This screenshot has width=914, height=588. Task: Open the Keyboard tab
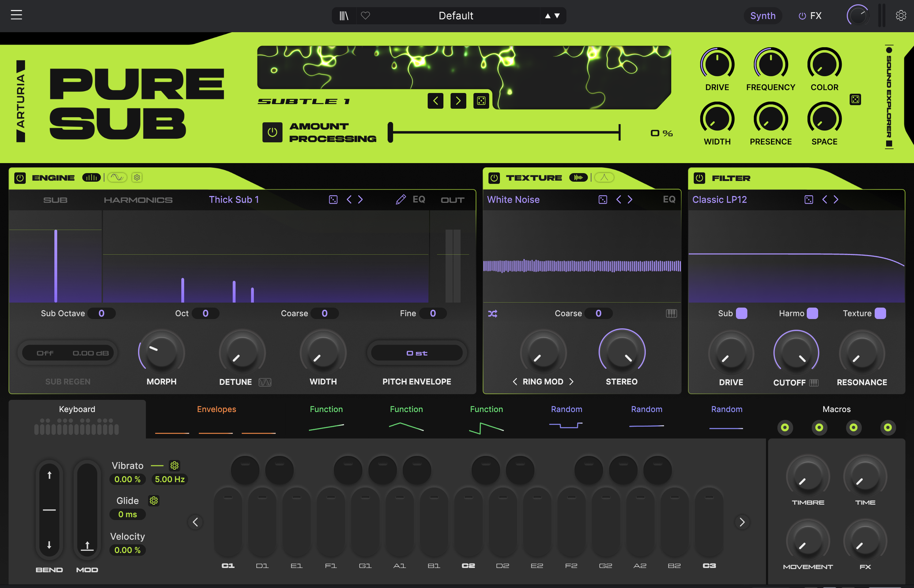(x=77, y=419)
